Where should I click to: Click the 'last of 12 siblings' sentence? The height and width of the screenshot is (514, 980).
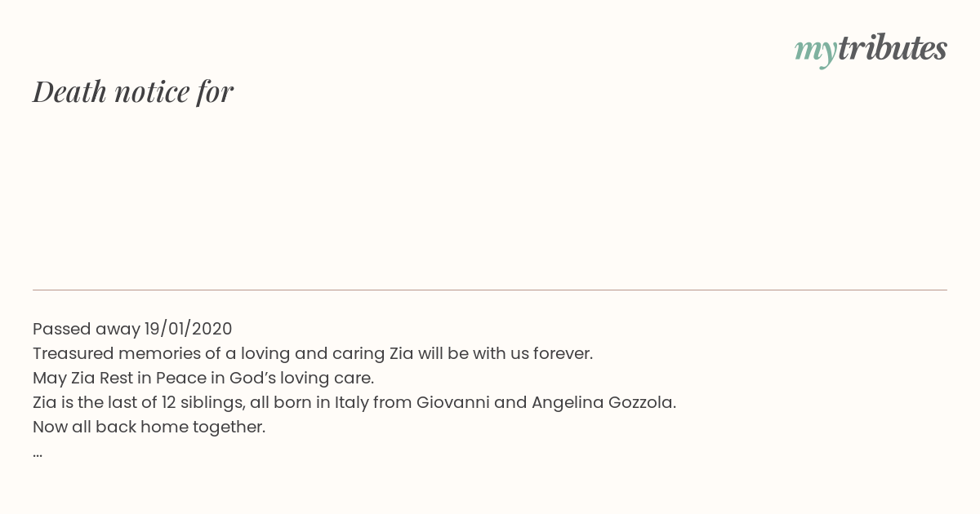click(354, 402)
